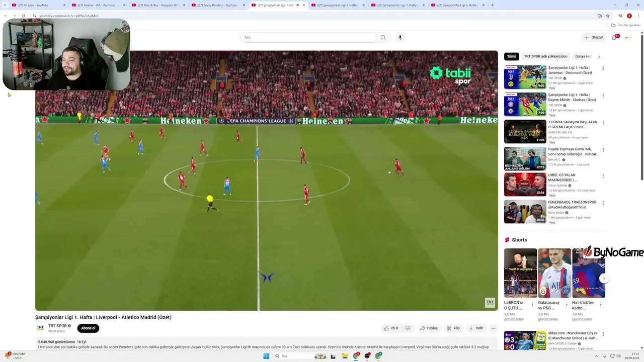Open a new browser tab
This screenshot has height=362, width=644.
click(x=492, y=5)
